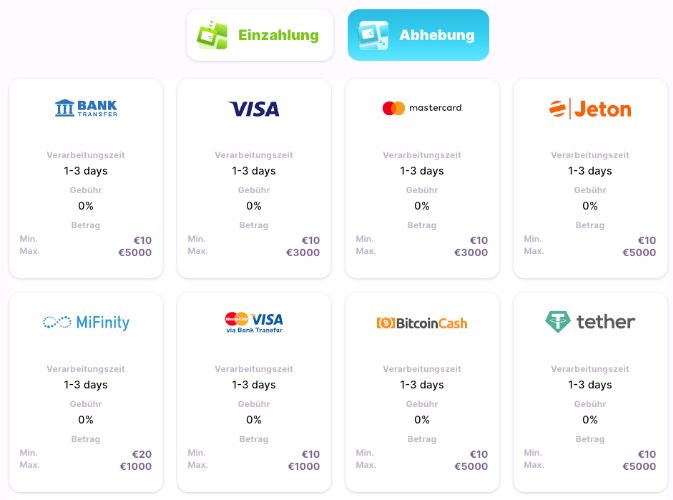Click 1-3 days on BitcoinCash card

[x=422, y=385]
